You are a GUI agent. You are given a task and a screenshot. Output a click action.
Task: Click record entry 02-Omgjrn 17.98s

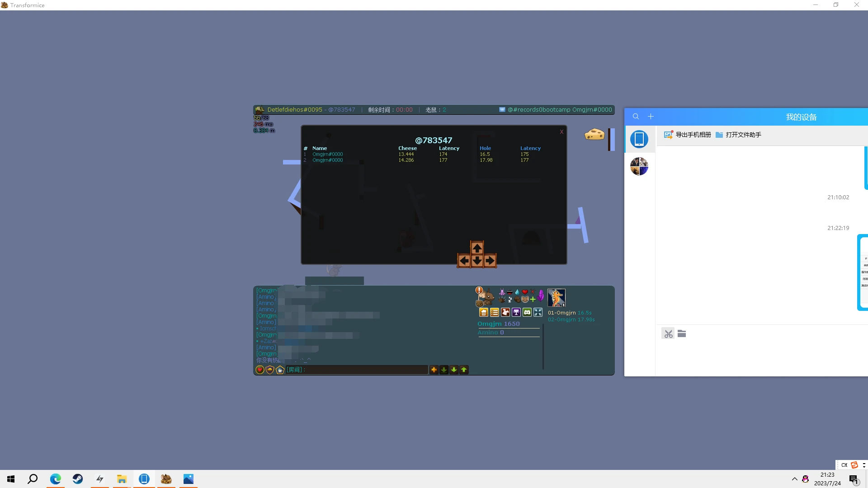[571, 319]
